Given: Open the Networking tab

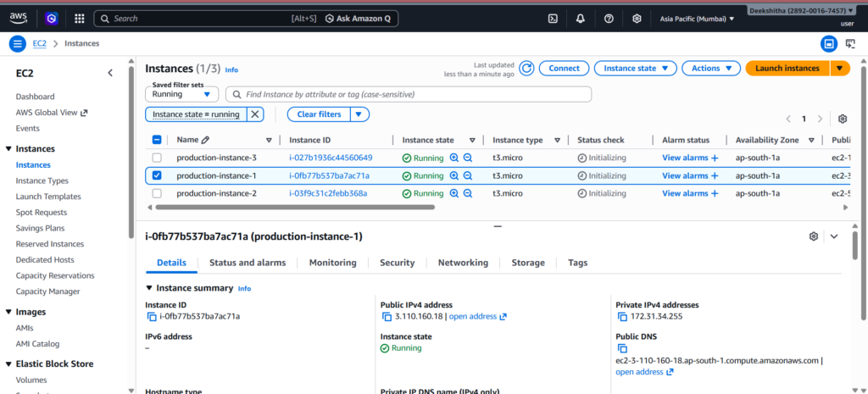Looking at the screenshot, I should pos(463,263).
